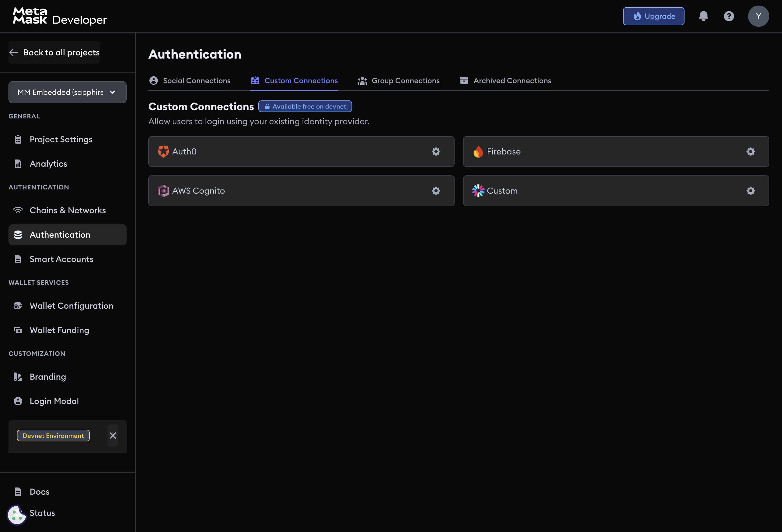Click the Auth0 logo icon

point(163,152)
